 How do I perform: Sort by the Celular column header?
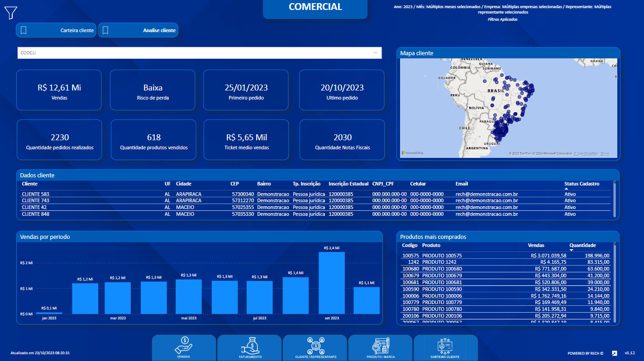(x=418, y=184)
